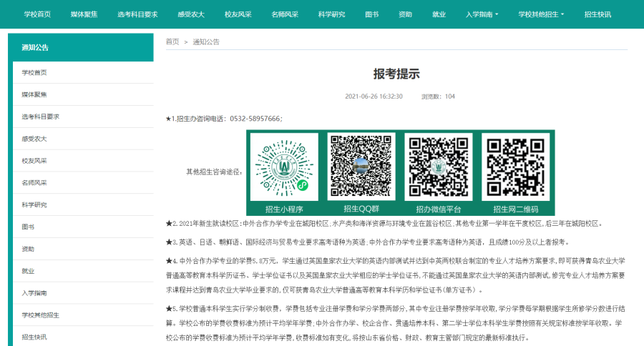
Task: Click the 首页 breadcrumb link
Action: 172,41
